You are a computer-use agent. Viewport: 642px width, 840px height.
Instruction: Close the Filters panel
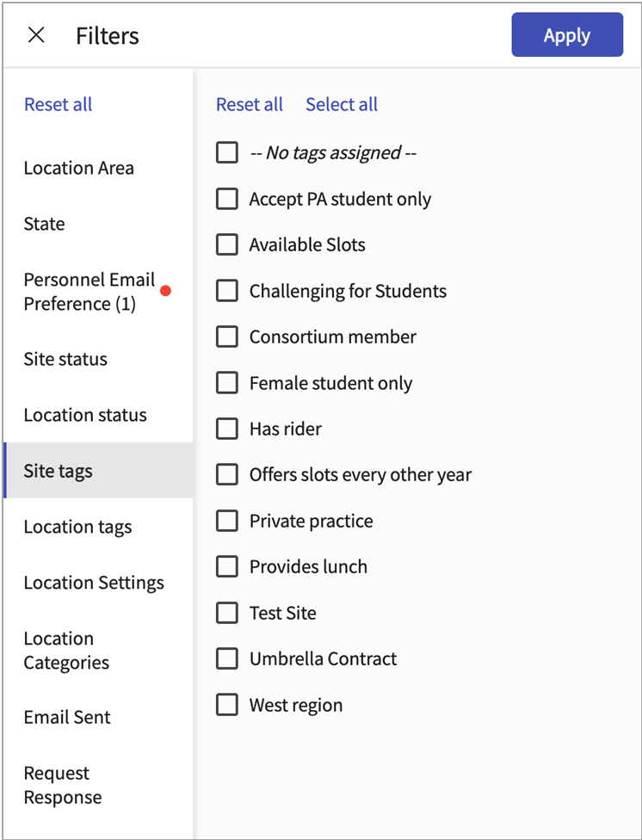point(36,34)
